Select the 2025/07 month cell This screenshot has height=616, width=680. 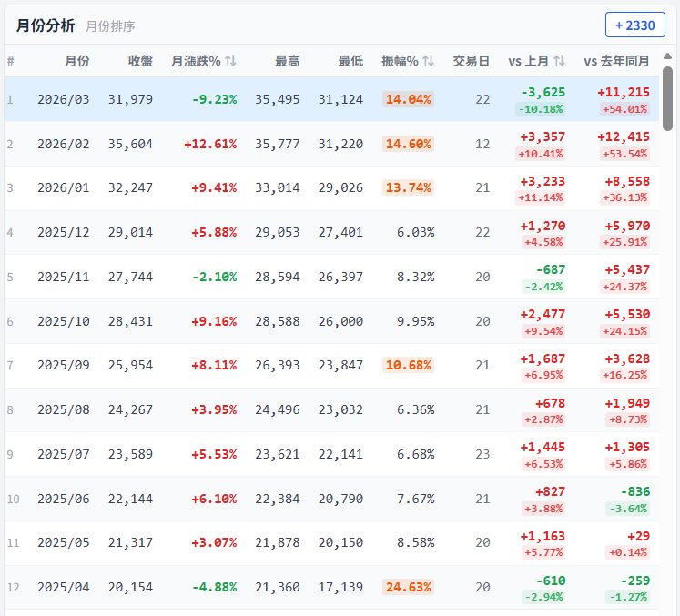[64, 454]
